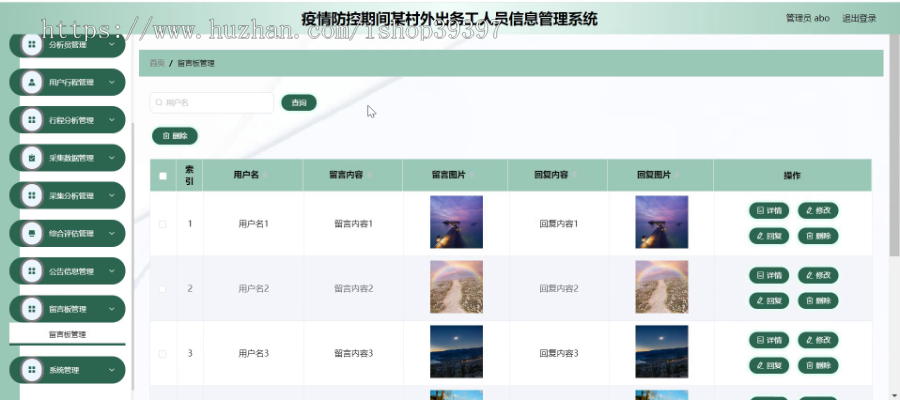Click 删除 in row 用户名1
Viewport: 900px width, 400px height.
818,235
